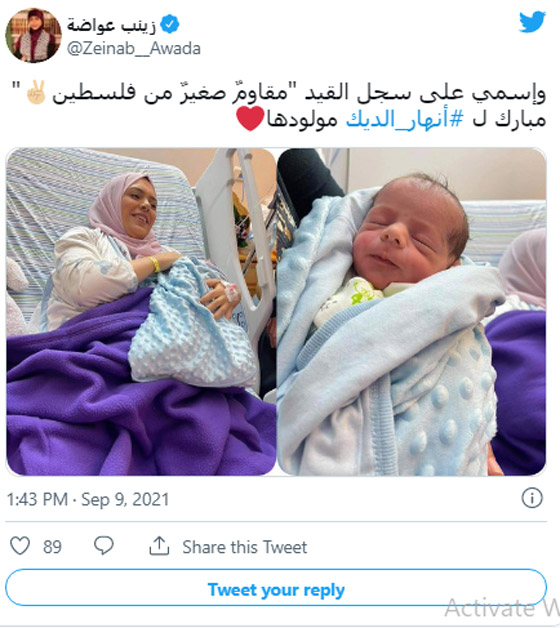The image size is (560, 628).
Task: Open the @Zeinab__Awada handle link
Action: click(134, 49)
